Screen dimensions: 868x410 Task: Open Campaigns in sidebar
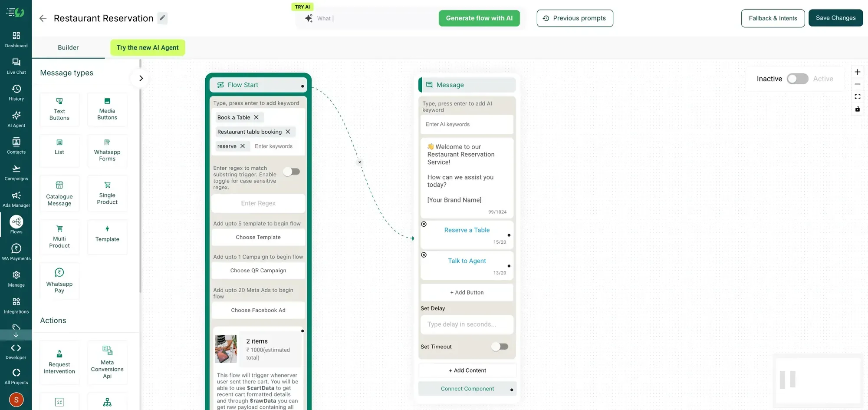pyautogui.click(x=16, y=172)
